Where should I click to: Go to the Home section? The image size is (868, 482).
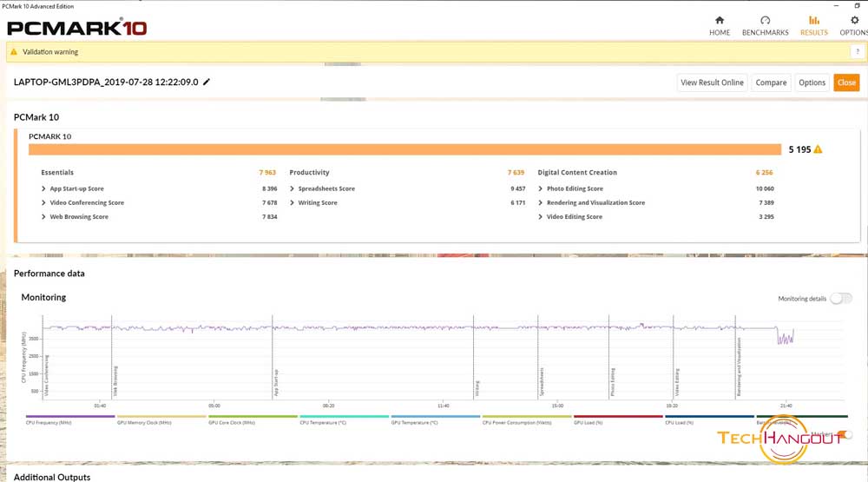click(x=719, y=26)
